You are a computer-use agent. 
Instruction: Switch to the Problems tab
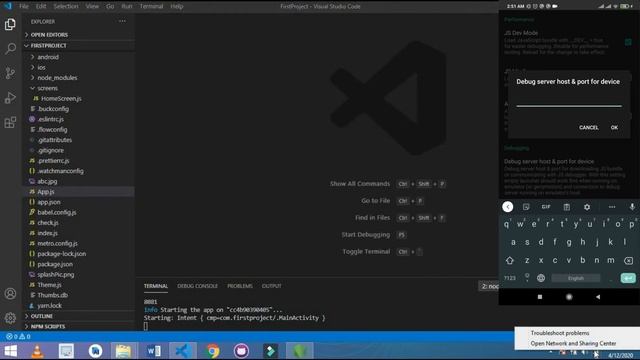[240, 286]
